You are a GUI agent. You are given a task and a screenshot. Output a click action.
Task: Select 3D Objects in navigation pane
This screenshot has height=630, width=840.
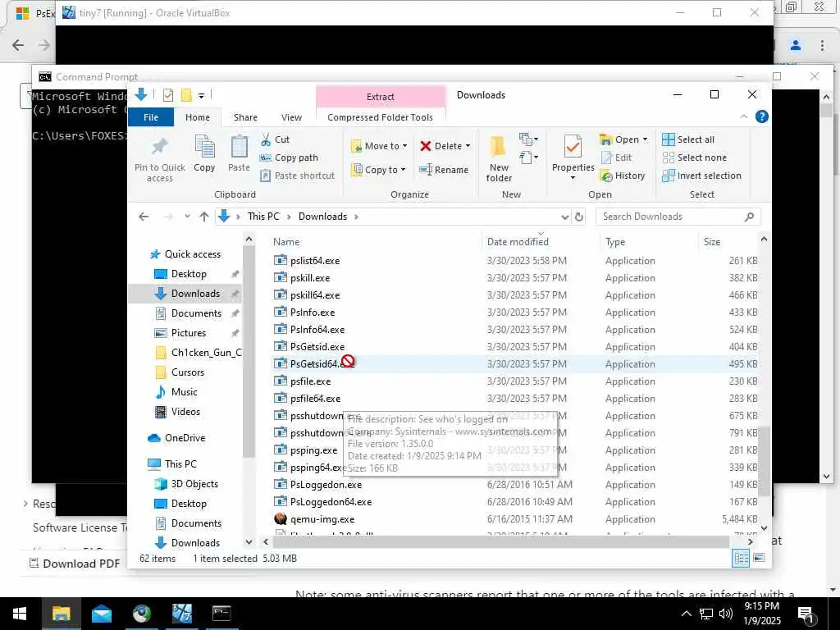pyautogui.click(x=186, y=484)
